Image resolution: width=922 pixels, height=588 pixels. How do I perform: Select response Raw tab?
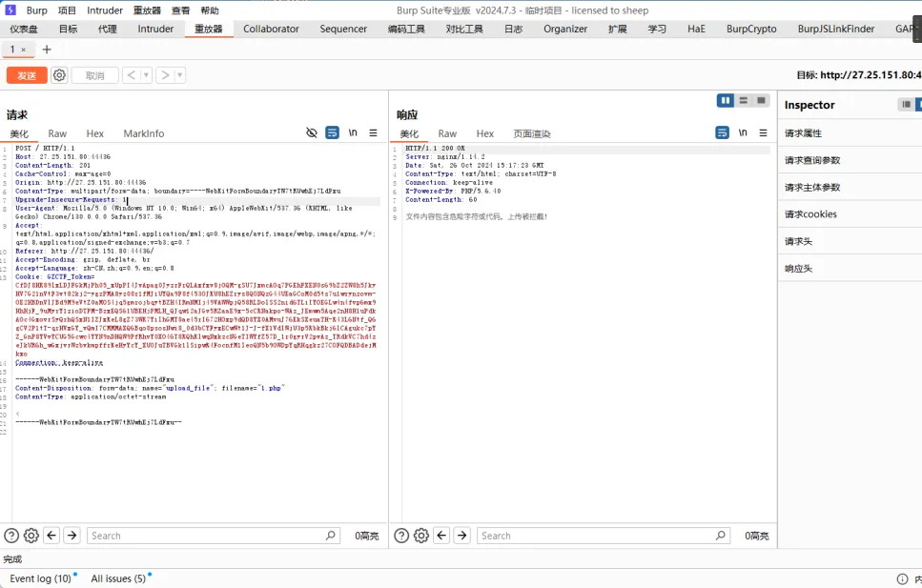[x=447, y=134]
